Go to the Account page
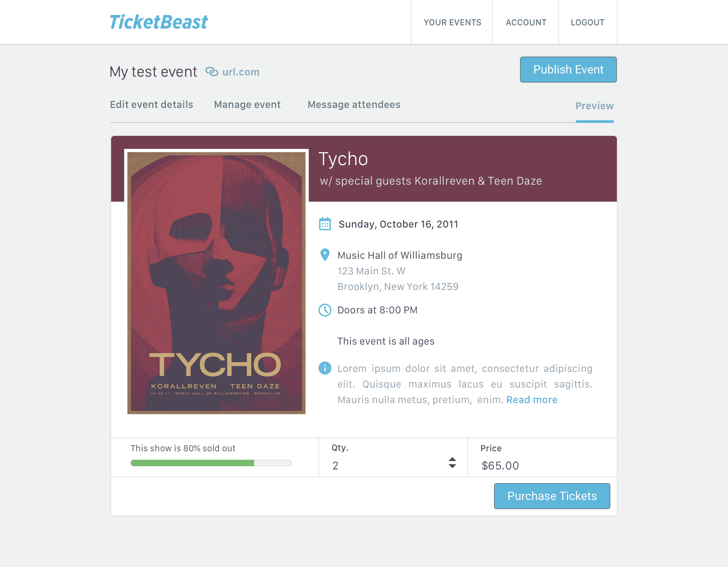 coord(526,22)
